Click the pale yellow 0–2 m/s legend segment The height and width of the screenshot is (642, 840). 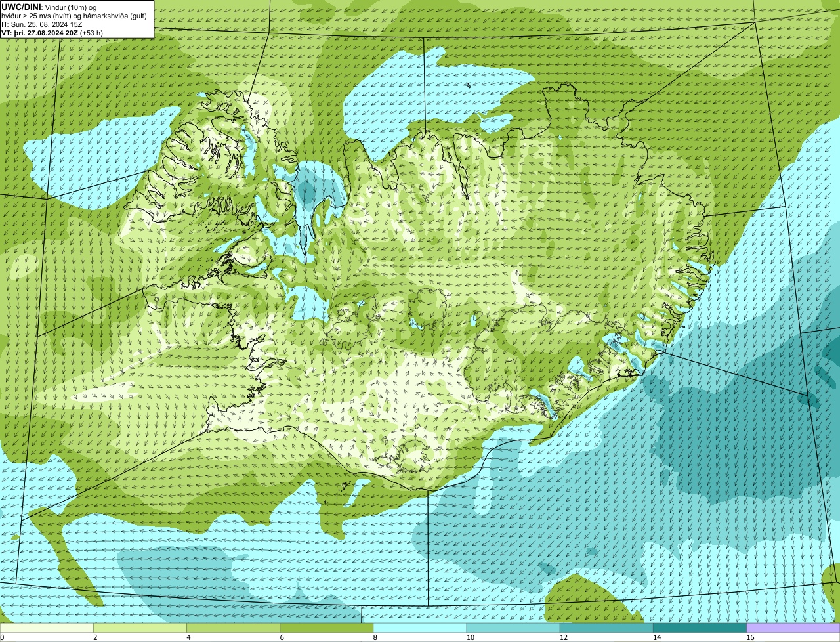tap(47, 628)
